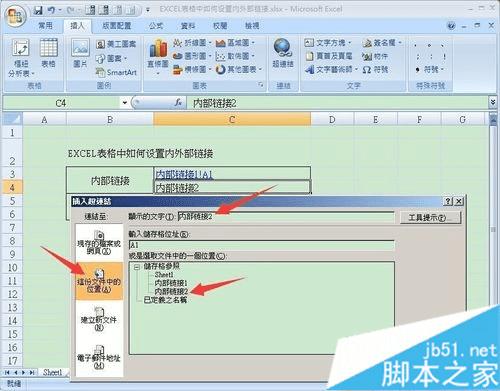Select row 4 header
The width and height of the screenshot is (500, 391).
point(12,187)
